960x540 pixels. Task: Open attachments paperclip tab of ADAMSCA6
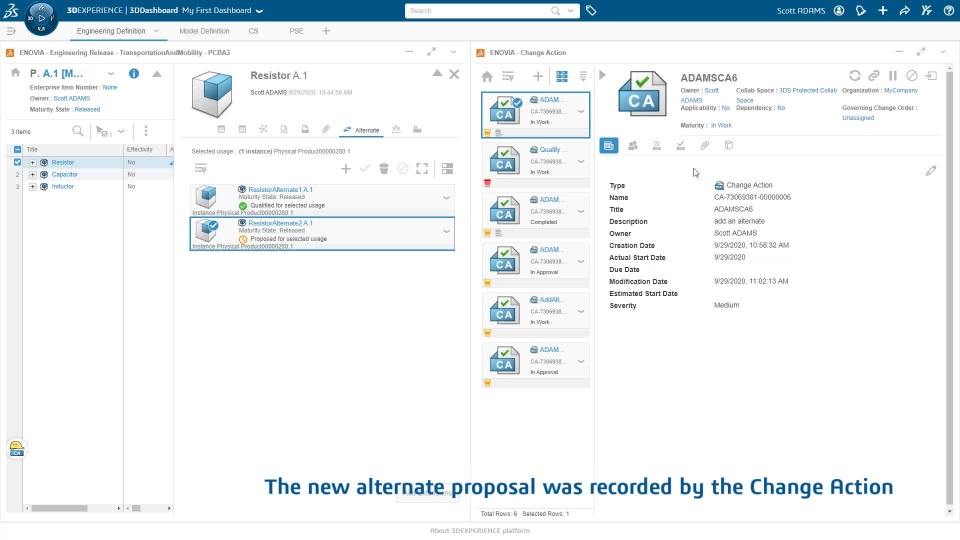click(x=705, y=145)
